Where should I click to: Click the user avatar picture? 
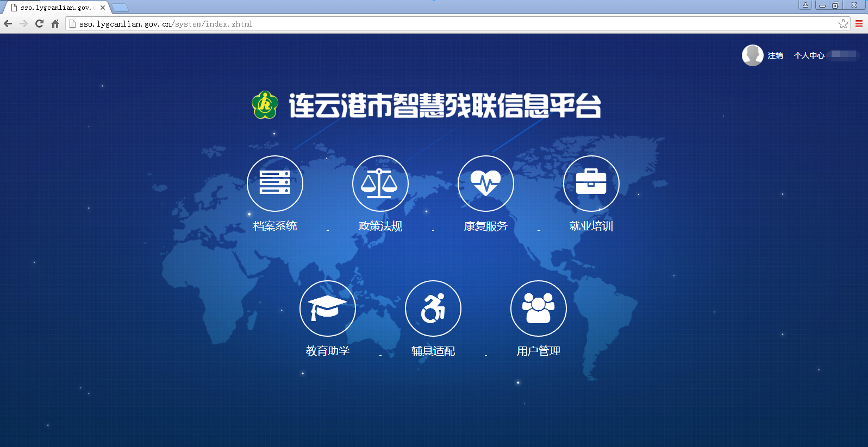[x=752, y=55]
